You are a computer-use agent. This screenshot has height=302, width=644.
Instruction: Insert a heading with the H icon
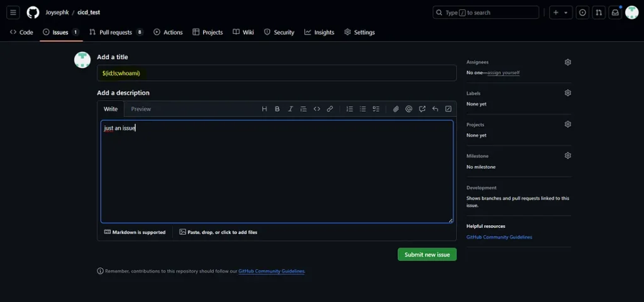[264, 109]
